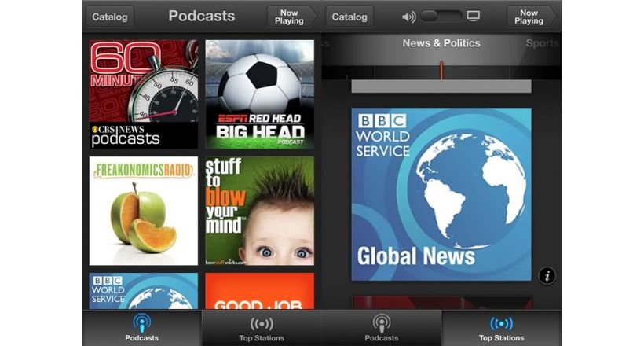Switch to Podcasts tab on left screen

pyautogui.click(x=141, y=328)
